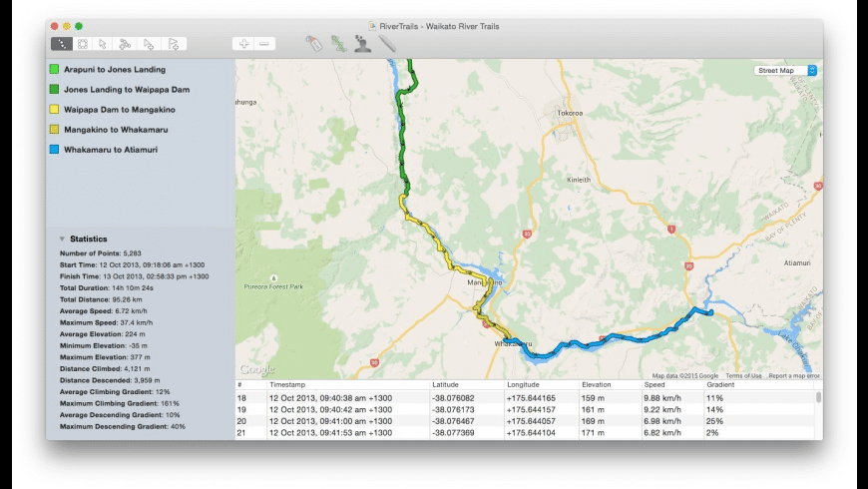Click latitude cell -38.076082
Image resolution: width=868 pixels, height=489 pixels.
tap(453, 397)
